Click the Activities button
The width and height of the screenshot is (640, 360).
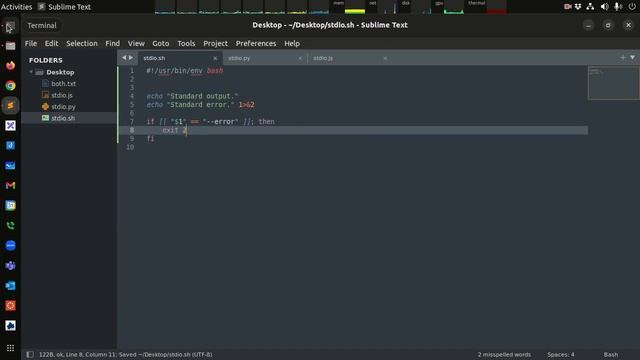click(16, 7)
